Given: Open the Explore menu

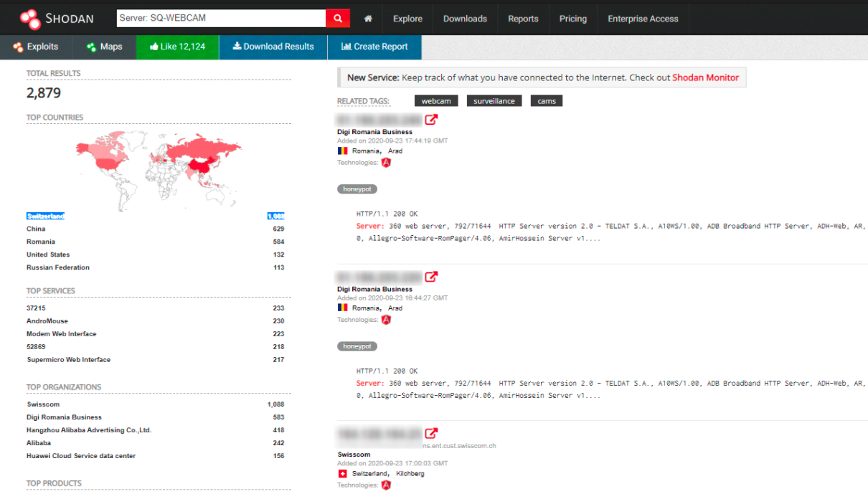Looking at the screenshot, I should (x=407, y=19).
